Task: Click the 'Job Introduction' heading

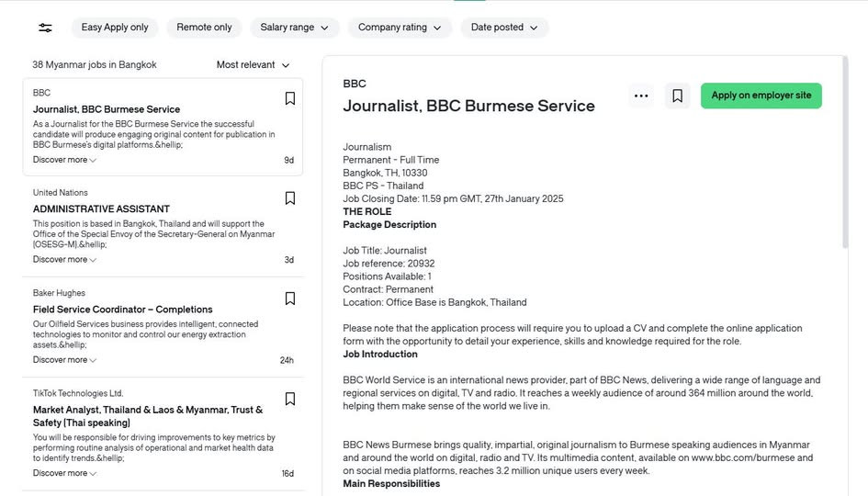Action: [380, 355]
